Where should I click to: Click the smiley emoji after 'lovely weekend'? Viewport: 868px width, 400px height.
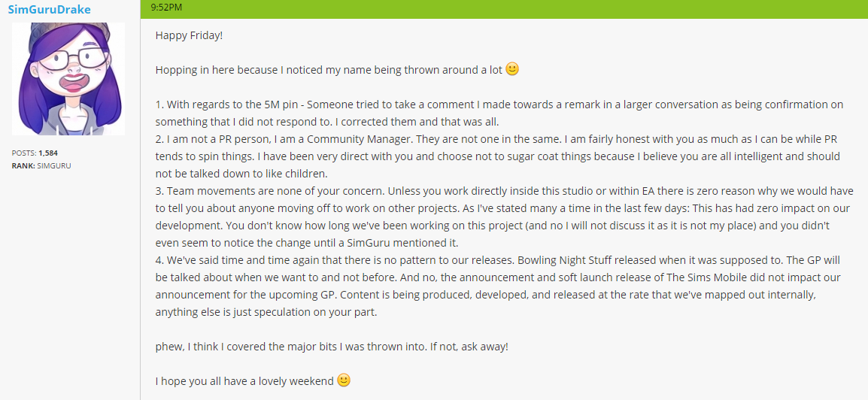(344, 380)
